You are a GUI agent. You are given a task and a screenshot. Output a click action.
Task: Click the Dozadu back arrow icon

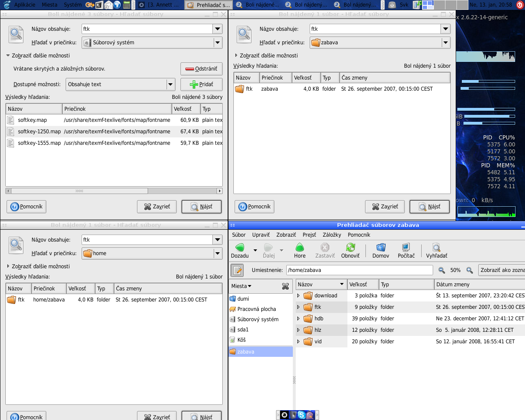tap(240, 248)
